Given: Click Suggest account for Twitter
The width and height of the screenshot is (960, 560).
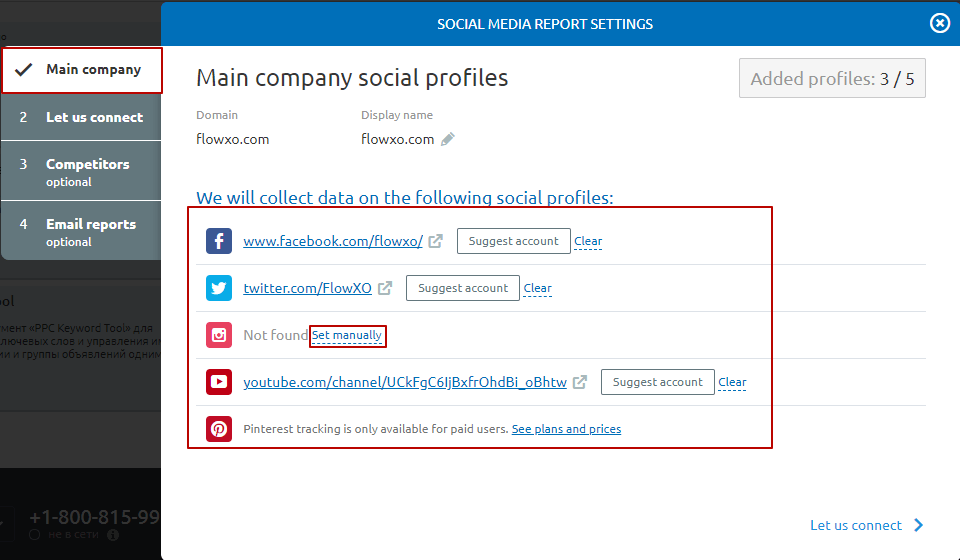Looking at the screenshot, I should pyautogui.click(x=463, y=288).
